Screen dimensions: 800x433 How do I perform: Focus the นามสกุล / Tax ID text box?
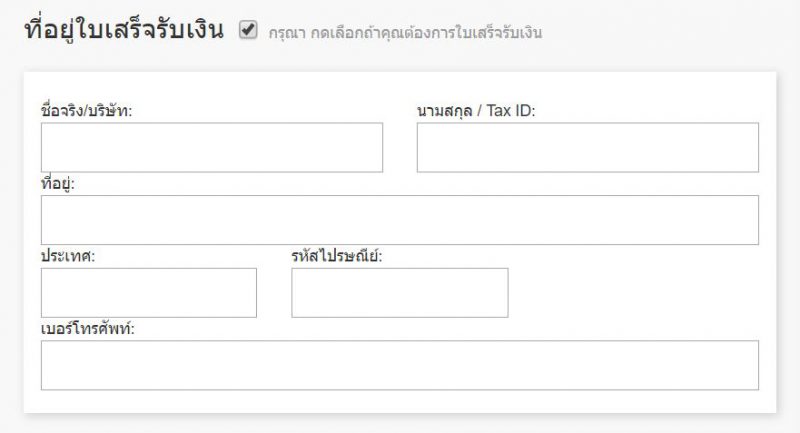pyautogui.click(x=587, y=148)
